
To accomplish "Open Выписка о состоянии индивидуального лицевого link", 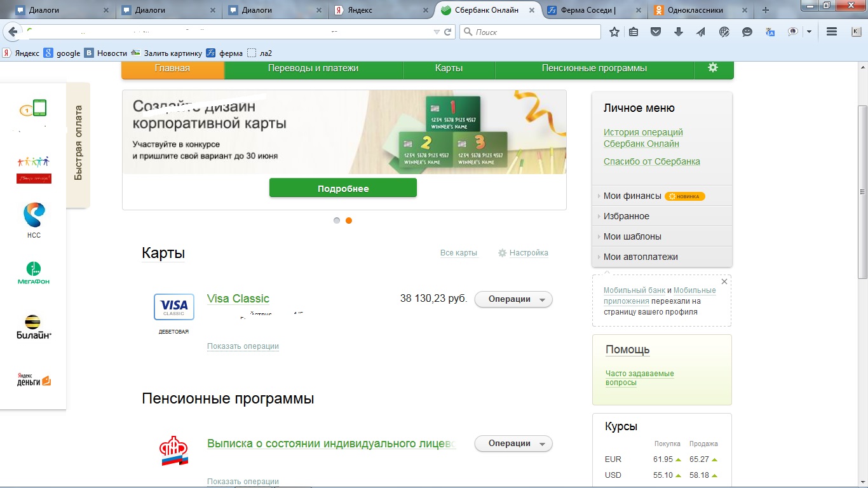I will [x=332, y=444].
